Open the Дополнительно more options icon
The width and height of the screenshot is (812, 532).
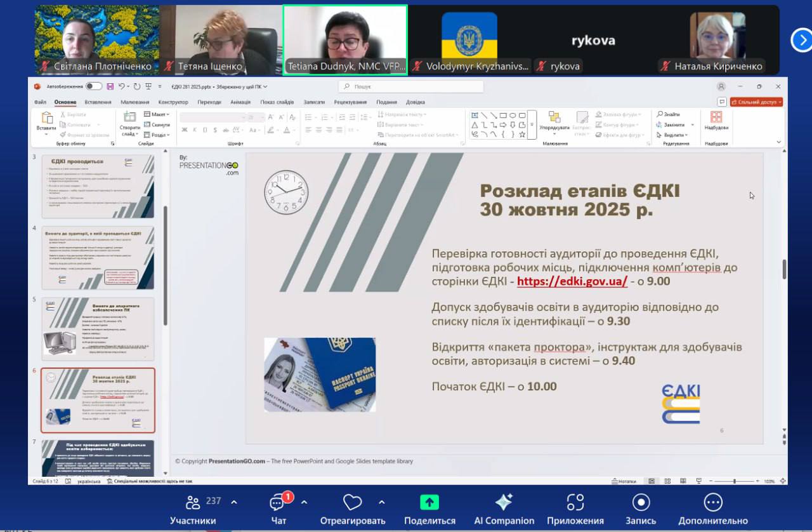click(713, 503)
